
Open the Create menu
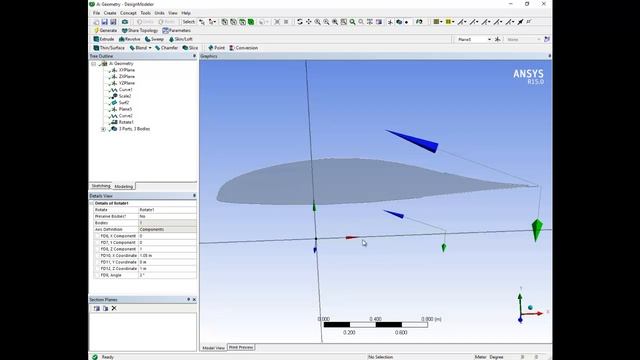(x=110, y=13)
